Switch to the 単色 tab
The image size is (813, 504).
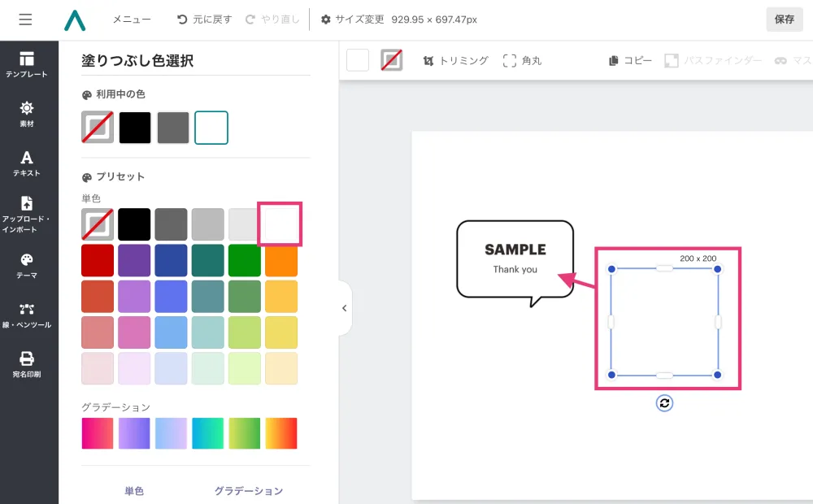tap(134, 491)
